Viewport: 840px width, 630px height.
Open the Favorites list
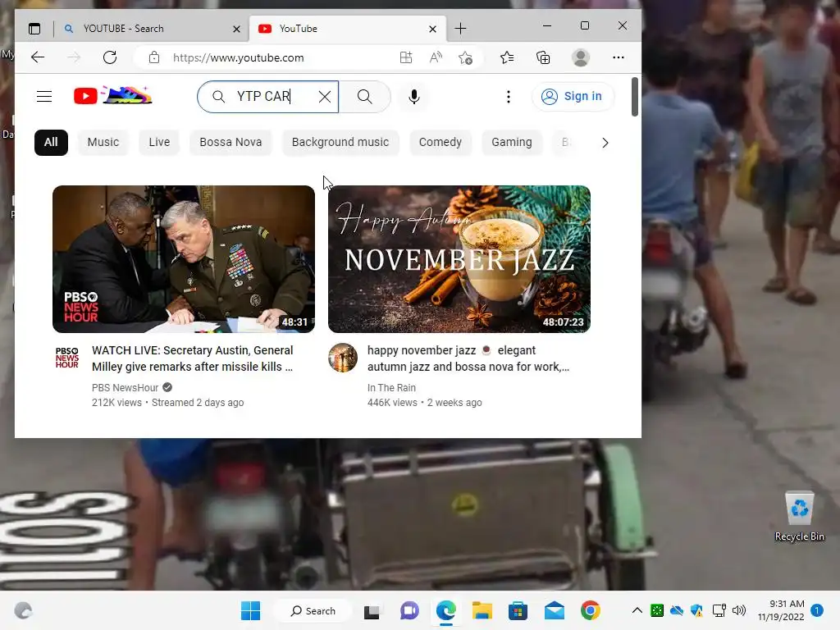[x=507, y=57]
